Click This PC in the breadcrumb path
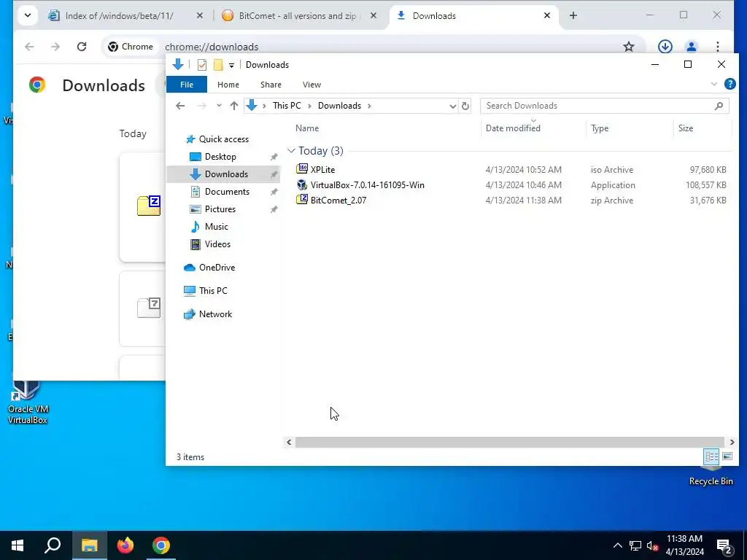The image size is (747, 560). coord(287,106)
